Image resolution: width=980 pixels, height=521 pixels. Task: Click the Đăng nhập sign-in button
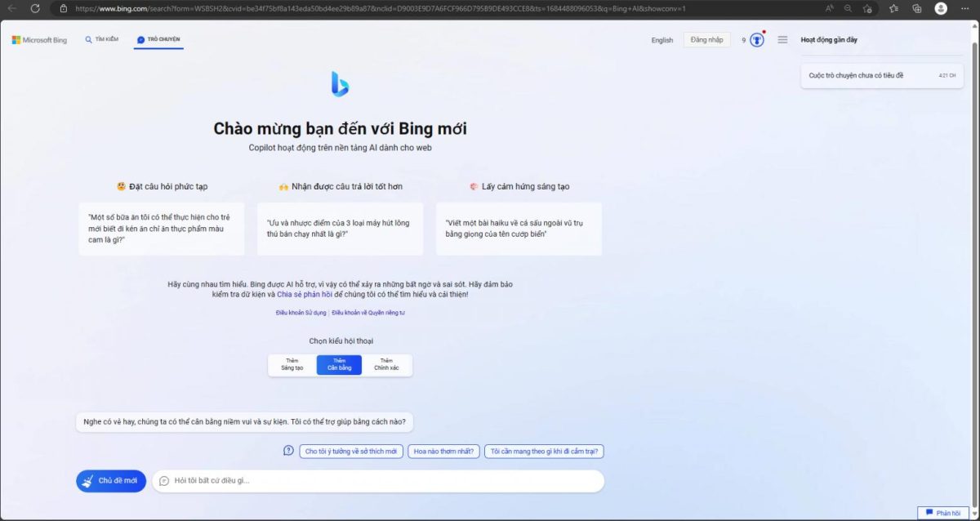pyautogui.click(x=707, y=40)
